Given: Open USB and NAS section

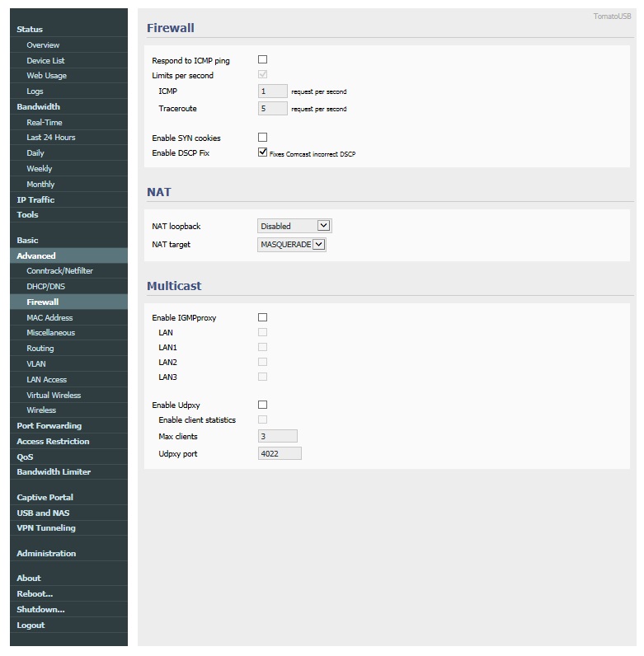Looking at the screenshot, I should (69, 513).
